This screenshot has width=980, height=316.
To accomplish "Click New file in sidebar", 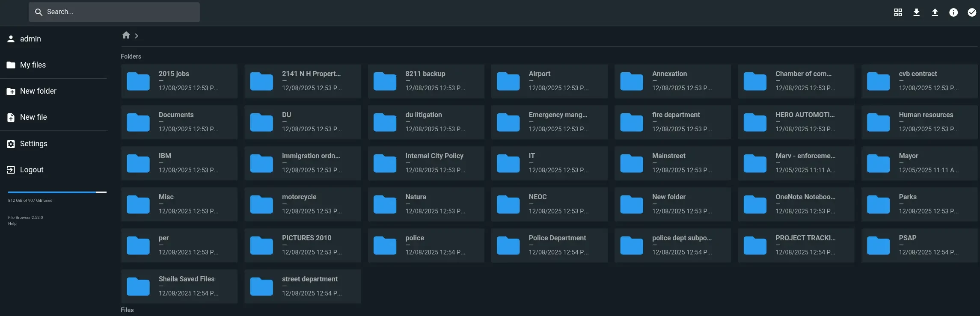I will [x=33, y=117].
